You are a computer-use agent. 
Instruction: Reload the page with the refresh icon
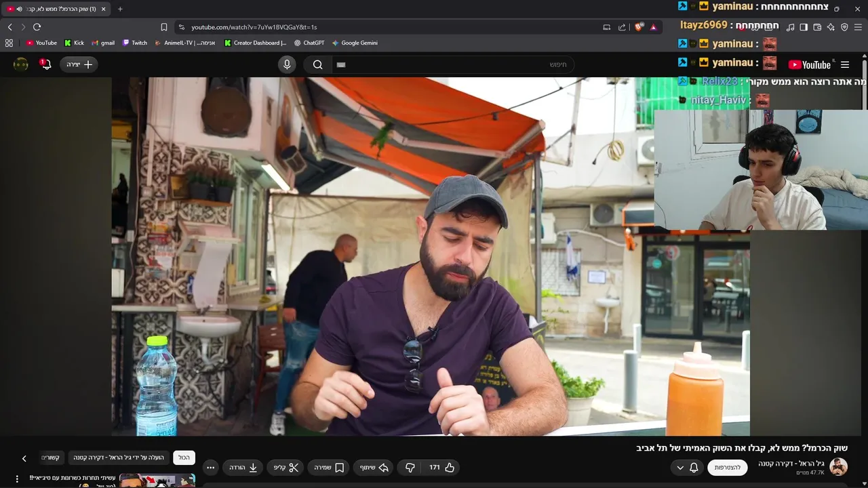click(x=37, y=27)
